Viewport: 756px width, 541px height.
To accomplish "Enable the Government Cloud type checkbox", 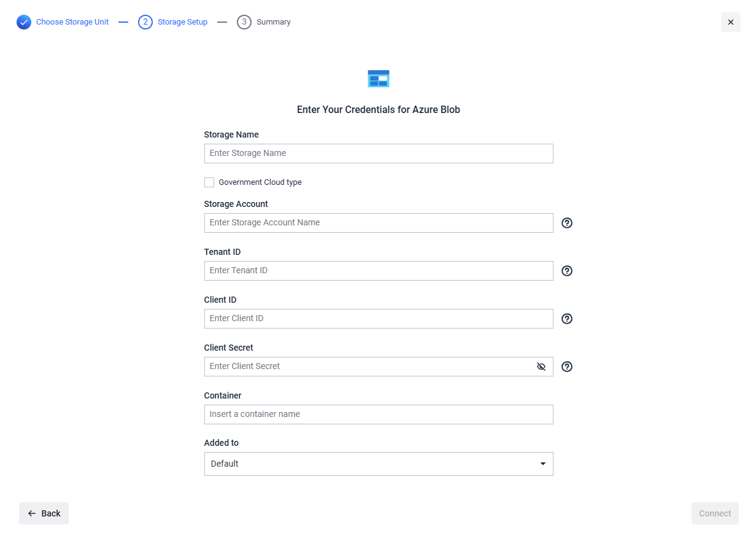I will coord(209,182).
